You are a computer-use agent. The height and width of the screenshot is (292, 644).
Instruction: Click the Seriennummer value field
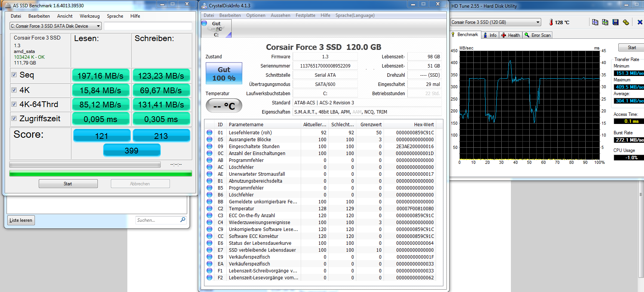325,66
